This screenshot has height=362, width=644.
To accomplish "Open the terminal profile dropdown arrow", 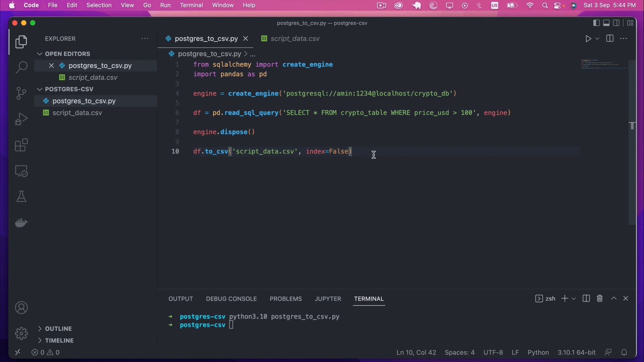I will tap(574, 298).
